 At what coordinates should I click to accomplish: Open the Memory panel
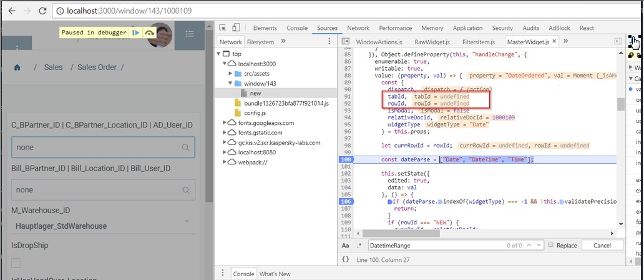(432, 28)
